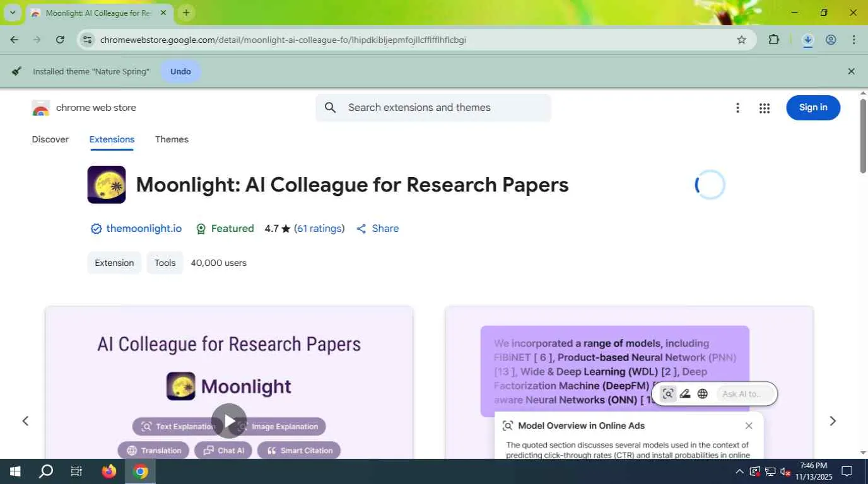Screen dimensions: 868x484
Task: Open the Windows Start menu
Action: pyautogui.click(x=15, y=471)
